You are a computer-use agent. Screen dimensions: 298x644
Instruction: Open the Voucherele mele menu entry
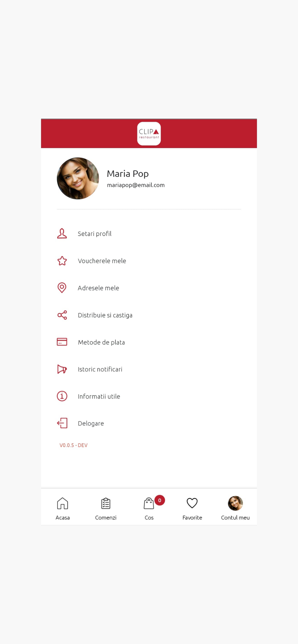tap(149, 261)
